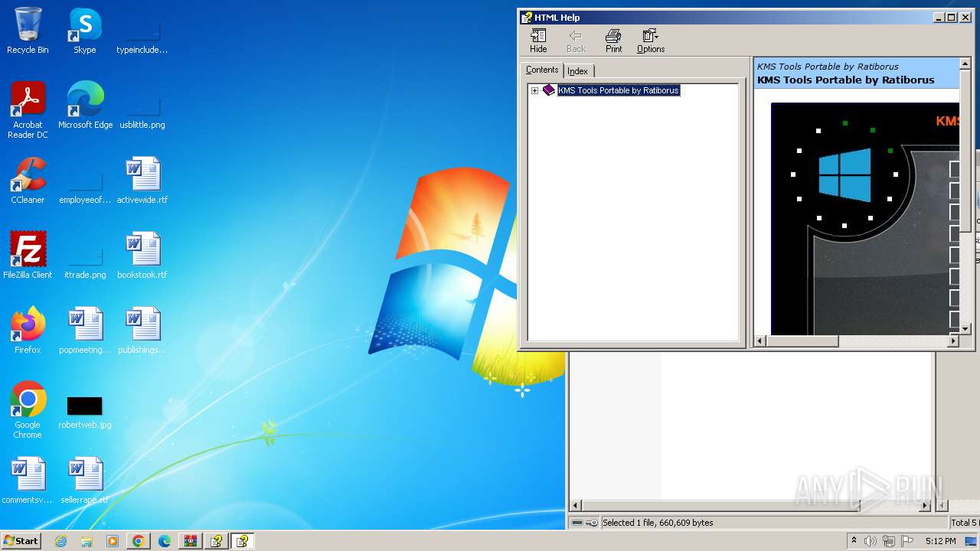This screenshot has width=980, height=551.
Task: Select the sellerrape.rtf document icon
Action: click(x=85, y=481)
